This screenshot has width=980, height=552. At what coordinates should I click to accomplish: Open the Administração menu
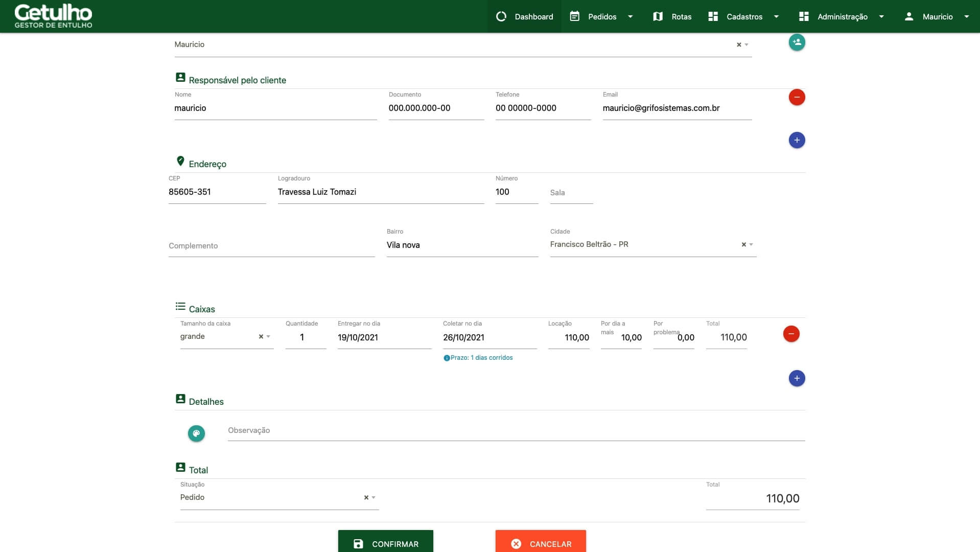[842, 16]
